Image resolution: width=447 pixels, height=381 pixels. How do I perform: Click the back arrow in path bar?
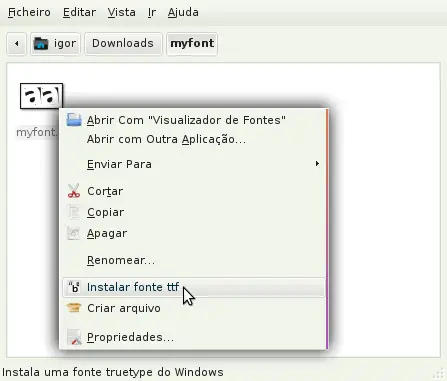[16, 43]
